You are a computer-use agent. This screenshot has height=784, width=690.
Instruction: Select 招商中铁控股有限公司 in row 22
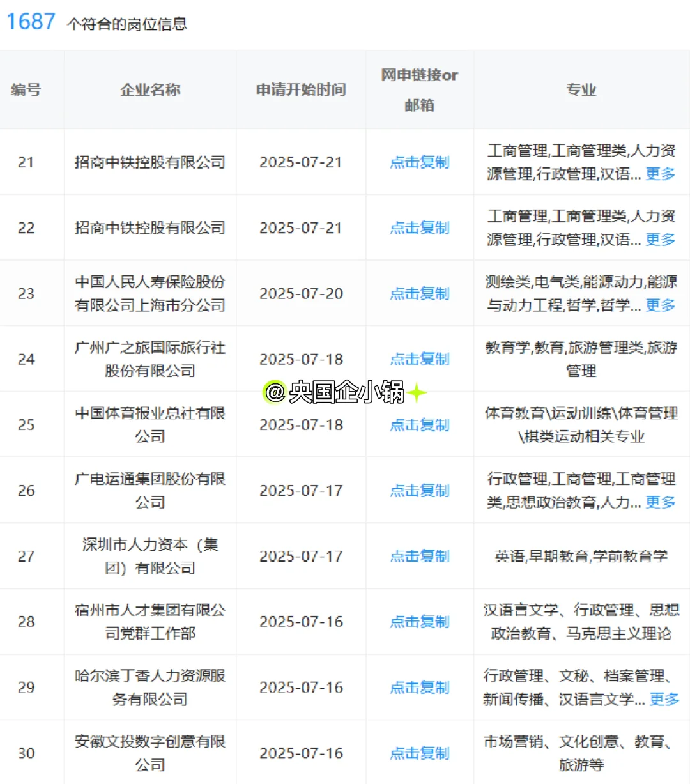[150, 228]
